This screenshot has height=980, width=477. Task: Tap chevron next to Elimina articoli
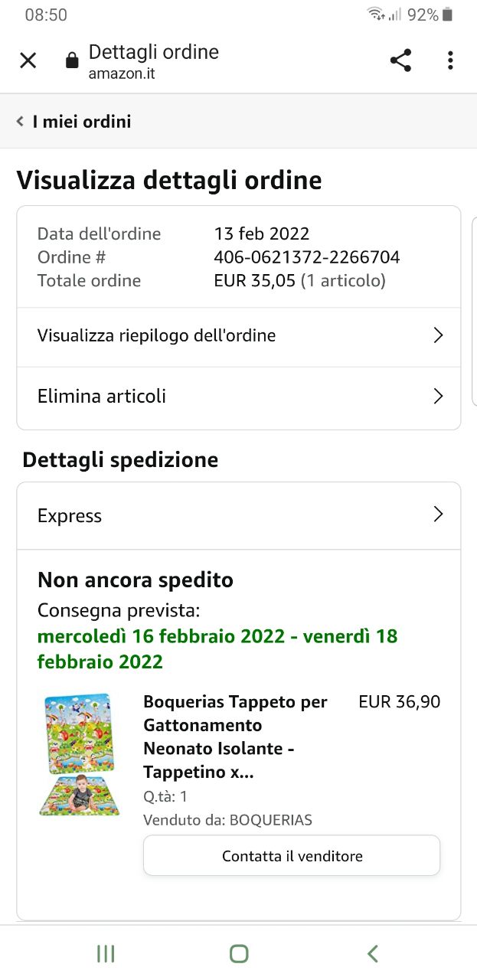click(438, 396)
